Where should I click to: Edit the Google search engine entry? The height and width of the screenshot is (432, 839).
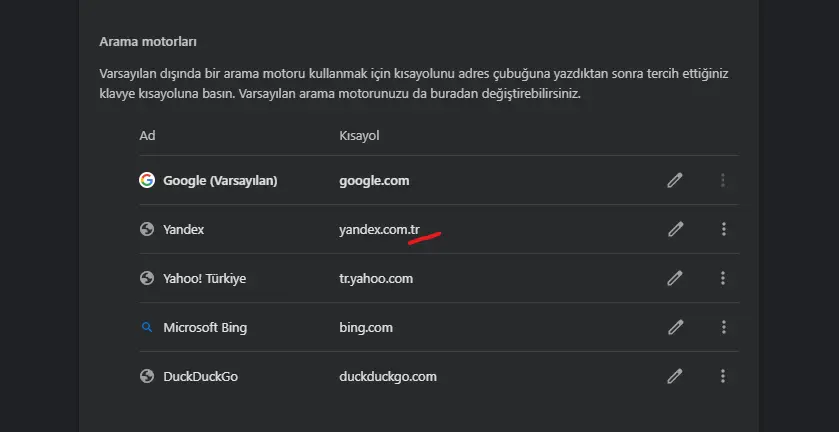coord(675,180)
